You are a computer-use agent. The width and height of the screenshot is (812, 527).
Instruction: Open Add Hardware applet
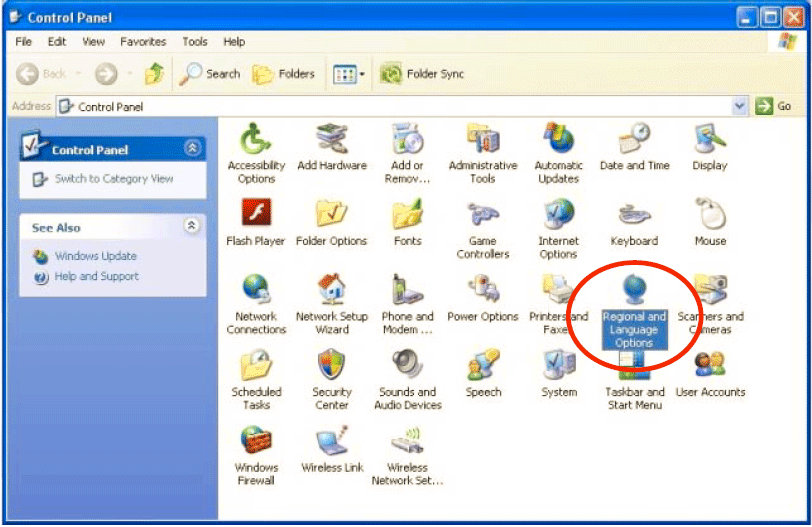click(x=332, y=140)
